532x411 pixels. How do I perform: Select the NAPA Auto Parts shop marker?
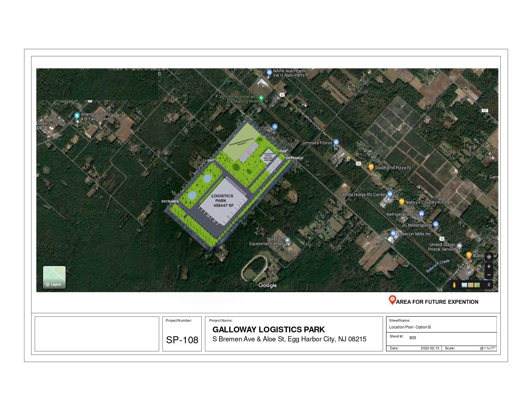point(269,73)
